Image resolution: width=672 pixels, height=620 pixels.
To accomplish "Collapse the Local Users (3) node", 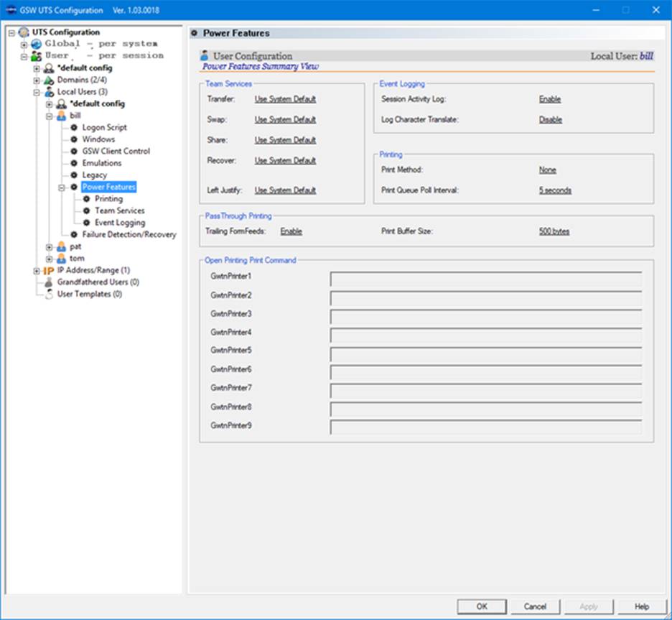I will click(x=37, y=93).
